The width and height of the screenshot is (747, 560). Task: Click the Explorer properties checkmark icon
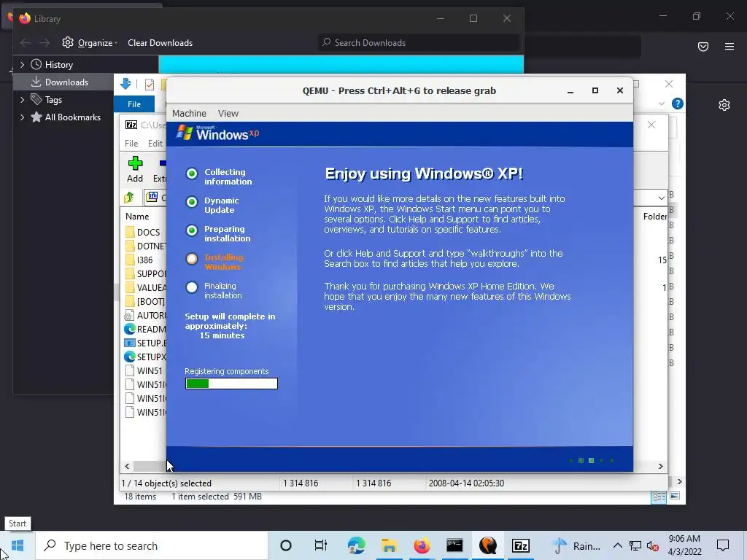(x=149, y=85)
